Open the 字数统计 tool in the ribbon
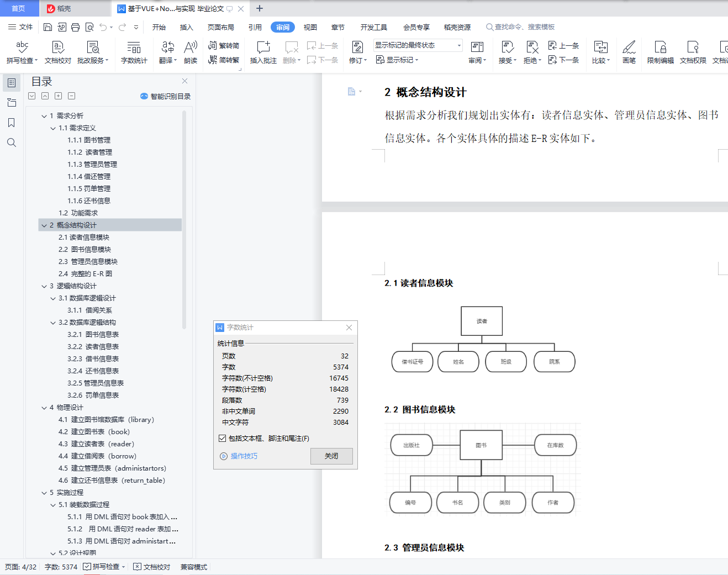This screenshot has width=728, height=575. (134, 52)
